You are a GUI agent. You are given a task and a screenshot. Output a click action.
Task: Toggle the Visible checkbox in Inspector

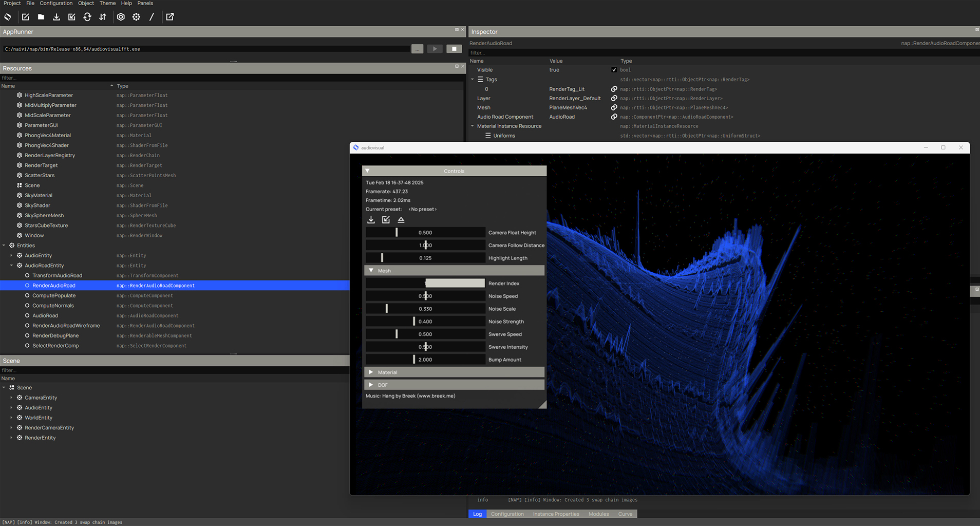pyautogui.click(x=614, y=70)
